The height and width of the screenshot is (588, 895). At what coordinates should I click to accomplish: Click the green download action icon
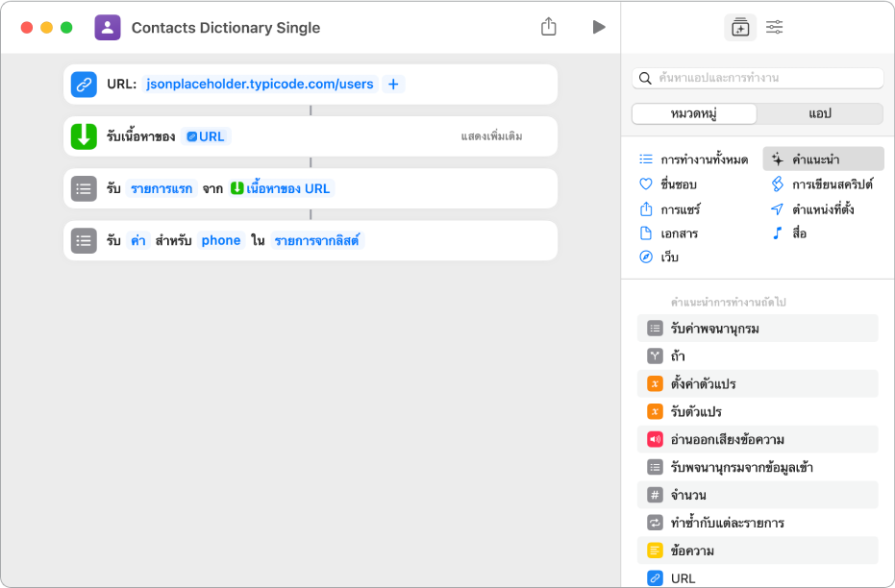point(84,136)
